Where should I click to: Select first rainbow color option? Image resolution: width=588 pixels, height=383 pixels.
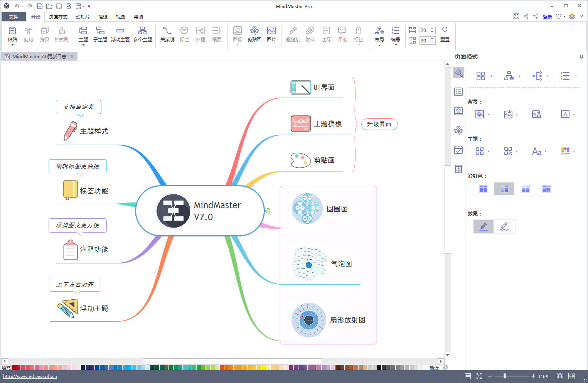pyautogui.click(x=484, y=189)
